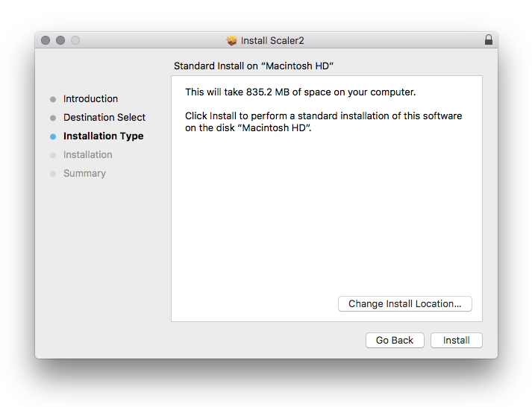
Task: Select the Introduction step in the sidebar
Action: point(90,99)
